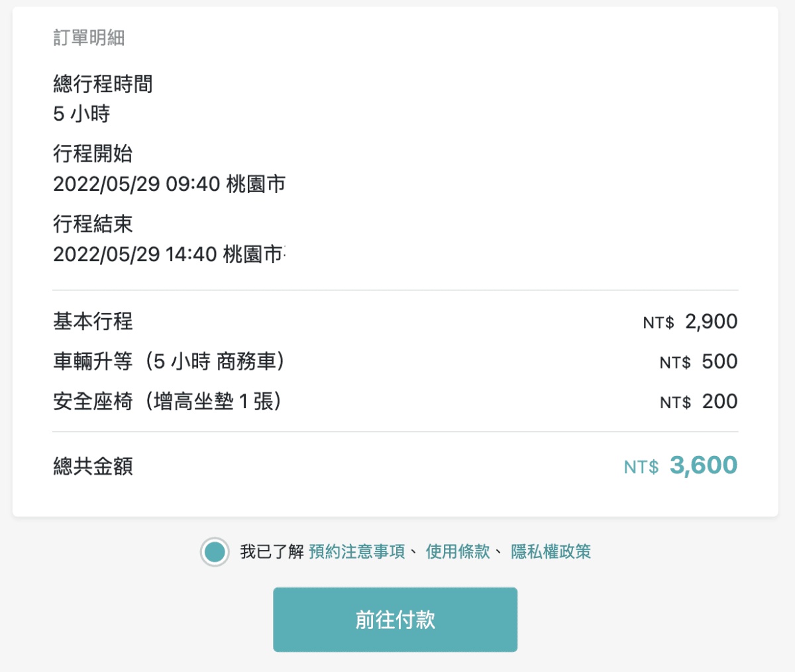The image size is (795, 672).
Task: Click the 2022/05/29 09:40 桃園市 start detail
Action: [169, 184]
